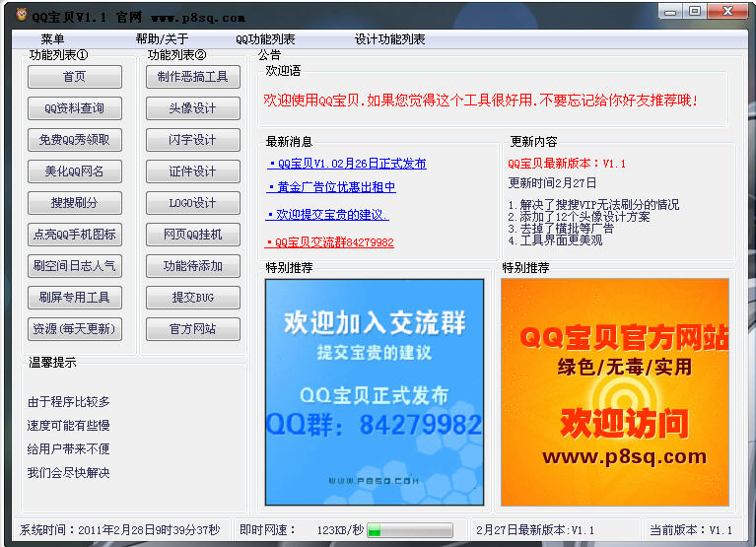Select 点亮QQ手机图标 button

coord(75,235)
